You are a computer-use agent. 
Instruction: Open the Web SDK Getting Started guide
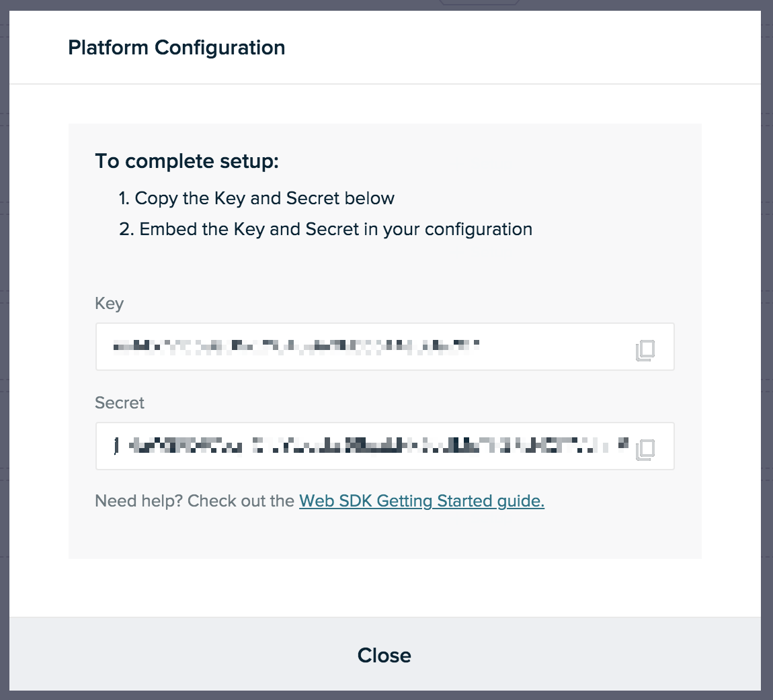point(421,501)
